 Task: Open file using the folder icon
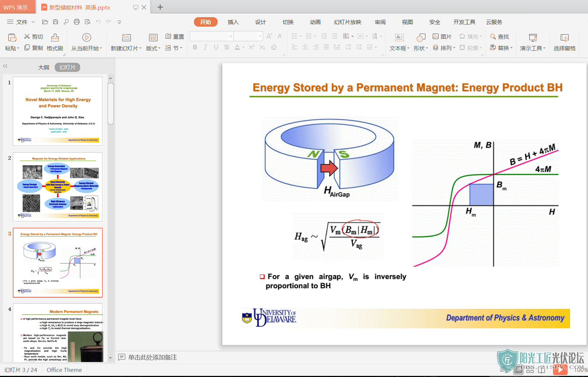pyautogui.click(x=45, y=22)
